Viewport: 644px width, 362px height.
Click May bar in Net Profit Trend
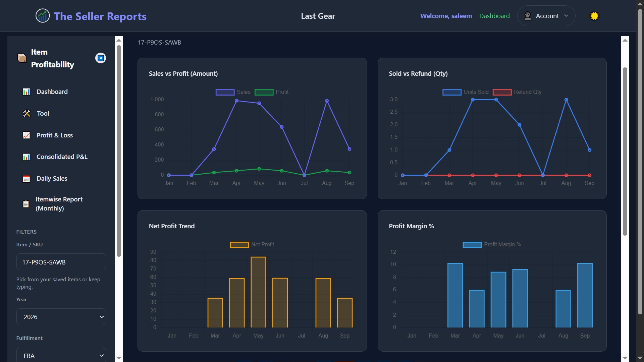click(x=259, y=292)
